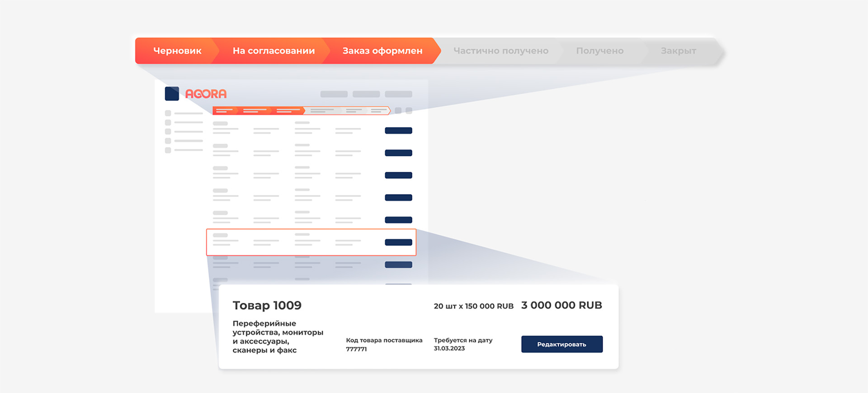Select the Частично получено status step

500,51
